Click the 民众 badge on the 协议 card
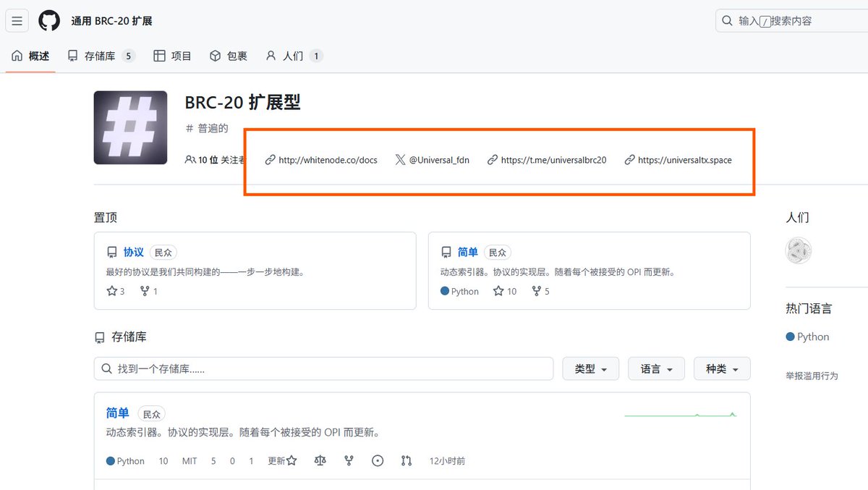The width and height of the screenshot is (868, 490). click(x=163, y=253)
